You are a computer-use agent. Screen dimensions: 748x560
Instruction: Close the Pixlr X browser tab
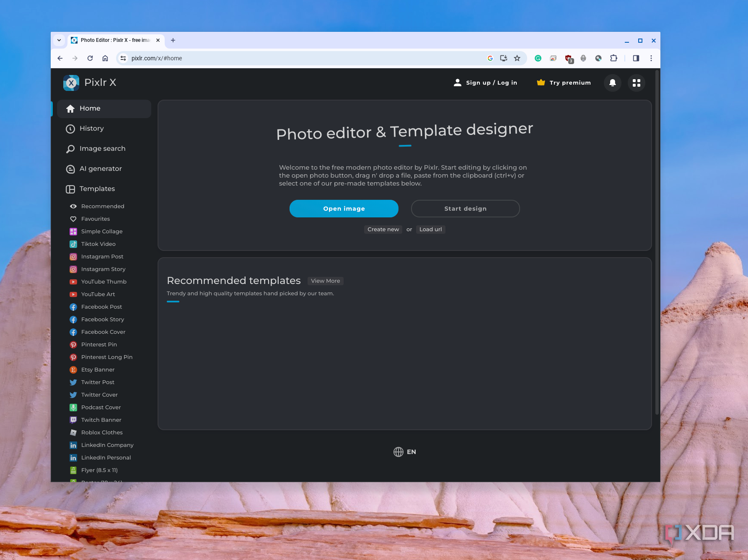(x=158, y=40)
